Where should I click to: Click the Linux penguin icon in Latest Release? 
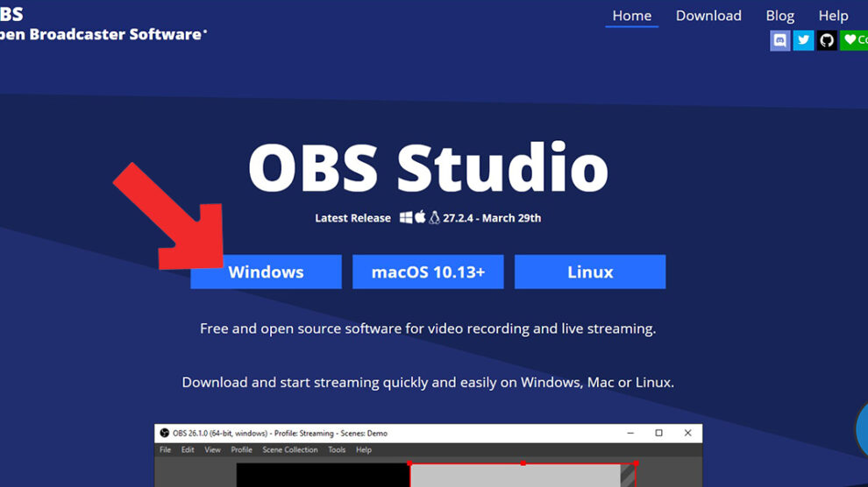coord(435,218)
